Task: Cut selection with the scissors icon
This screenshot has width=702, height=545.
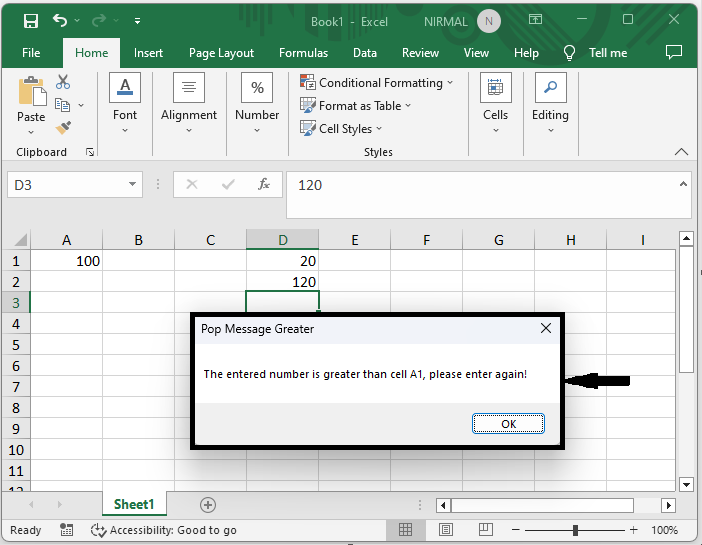Action: point(63,82)
